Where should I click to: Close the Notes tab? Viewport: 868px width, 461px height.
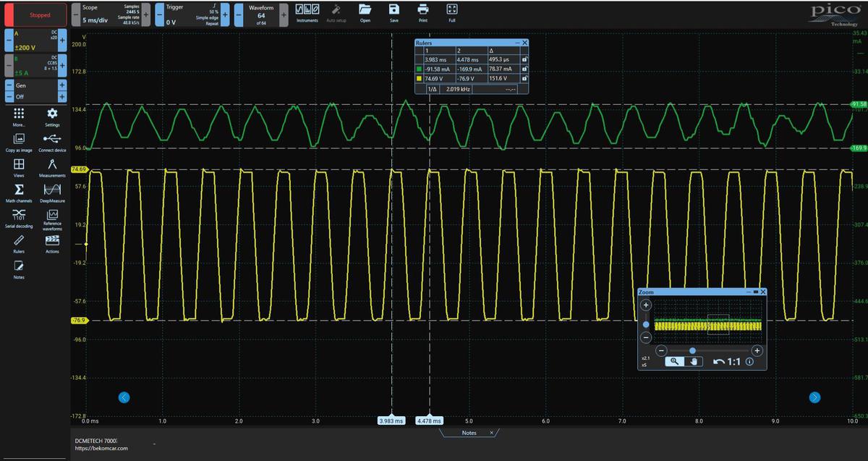pyautogui.click(x=491, y=433)
